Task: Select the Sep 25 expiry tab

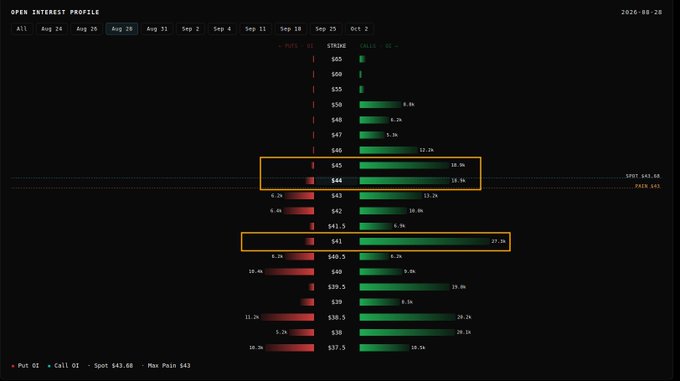Action: (x=326, y=29)
